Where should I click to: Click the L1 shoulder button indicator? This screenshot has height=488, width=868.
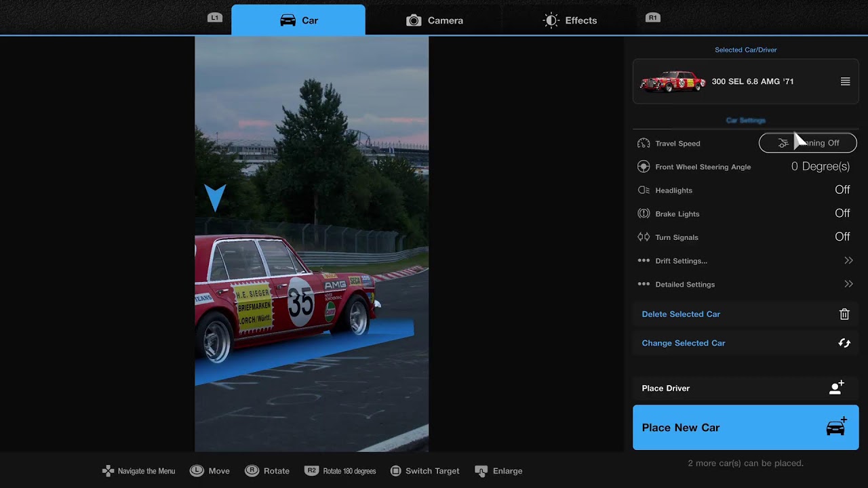(x=215, y=18)
